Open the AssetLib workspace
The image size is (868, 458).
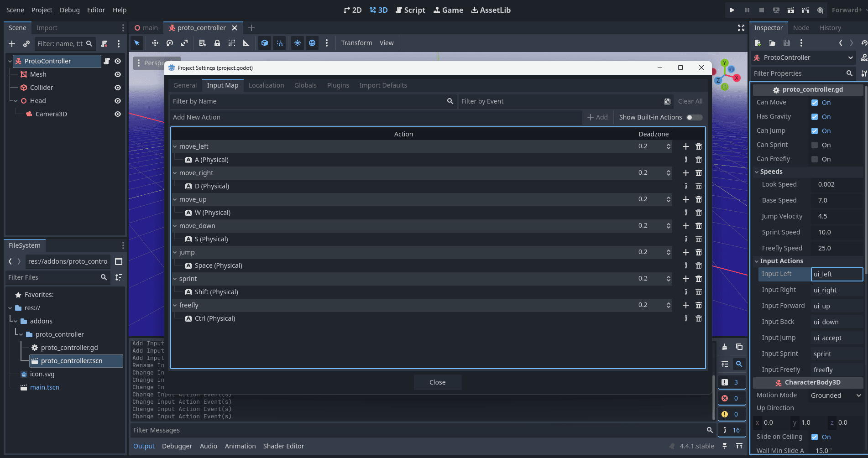point(491,10)
